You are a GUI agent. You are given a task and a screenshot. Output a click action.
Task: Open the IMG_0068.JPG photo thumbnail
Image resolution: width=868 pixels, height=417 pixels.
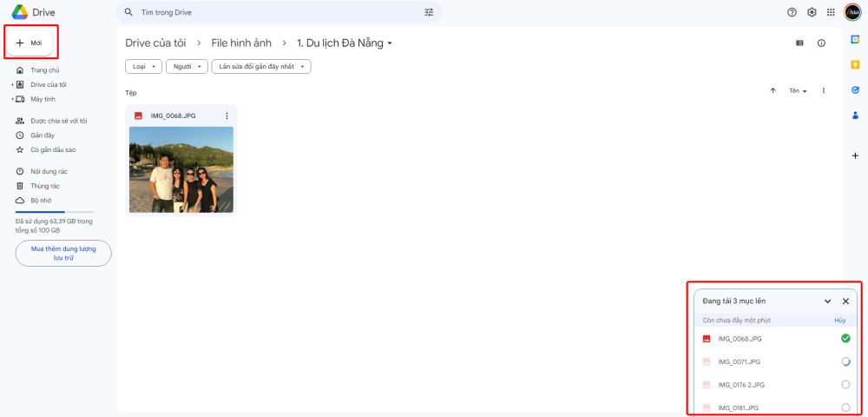(181, 169)
